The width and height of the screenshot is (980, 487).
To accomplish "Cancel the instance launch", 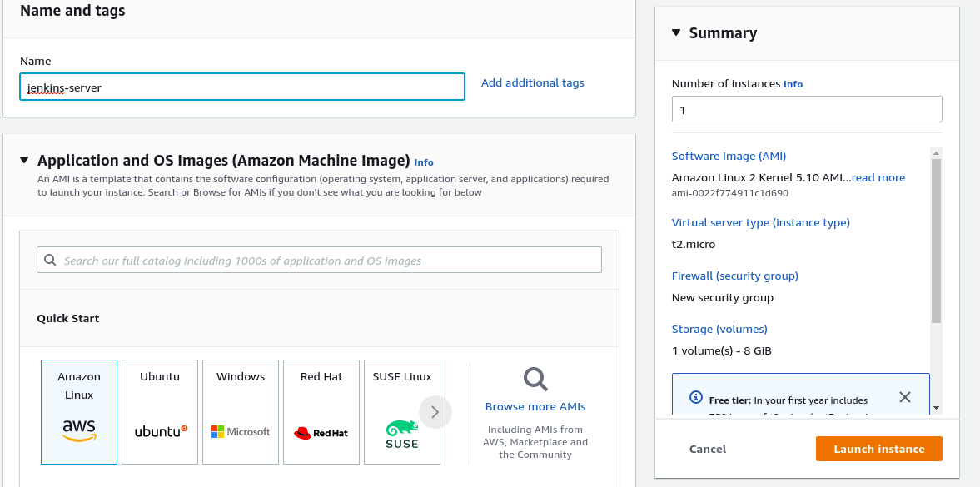I will pos(708,449).
